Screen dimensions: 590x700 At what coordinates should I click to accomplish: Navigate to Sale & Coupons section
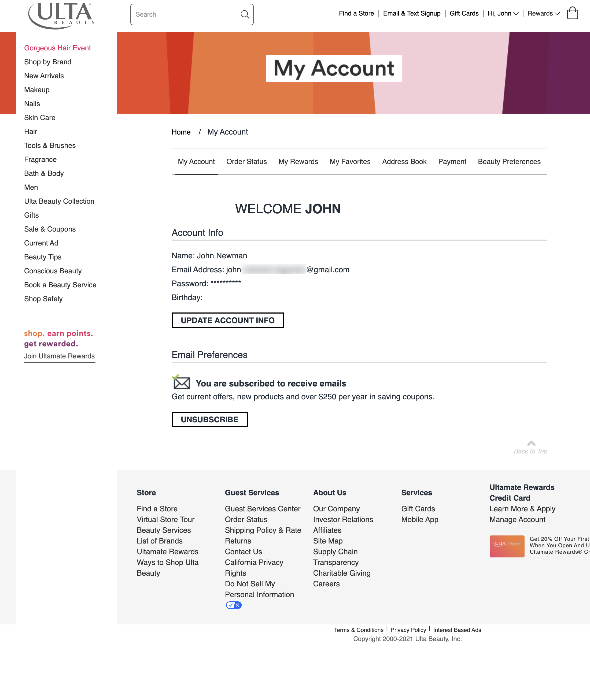pos(50,229)
